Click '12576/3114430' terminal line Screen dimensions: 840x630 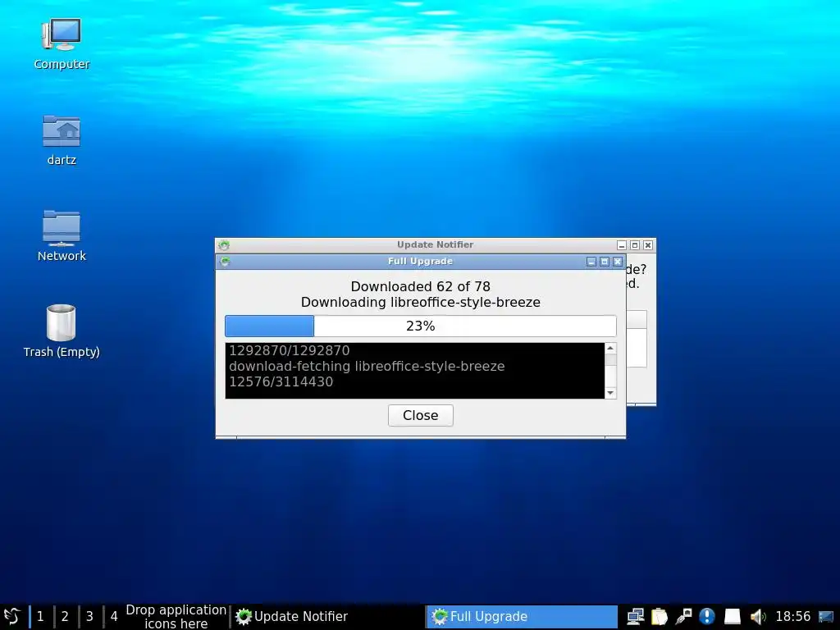281,382
